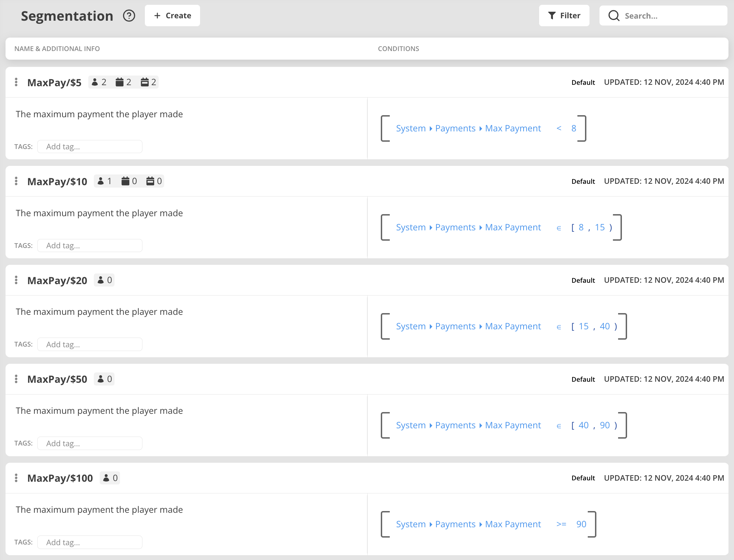Open the three-dot menu for MaxPay/$20

click(16, 280)
